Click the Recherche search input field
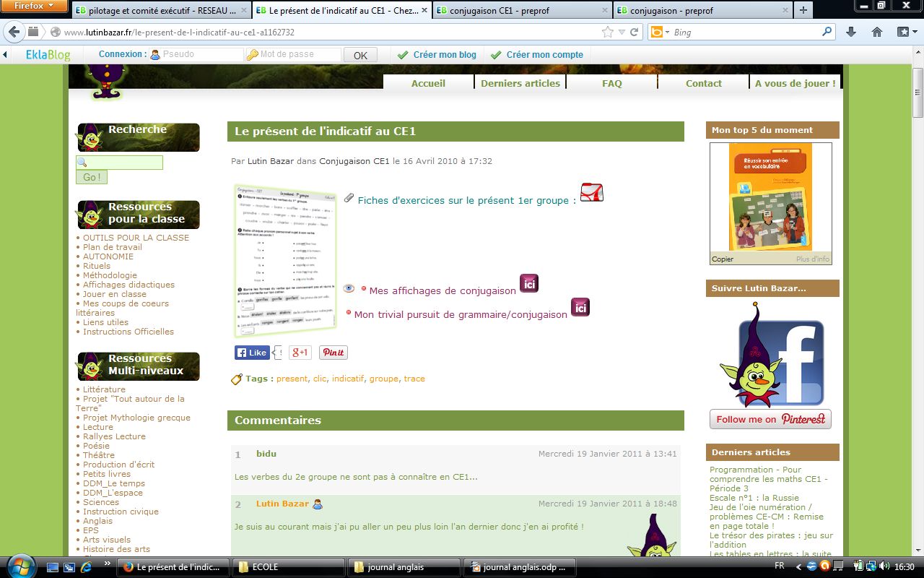924x578 pixels. click(119, 163)
